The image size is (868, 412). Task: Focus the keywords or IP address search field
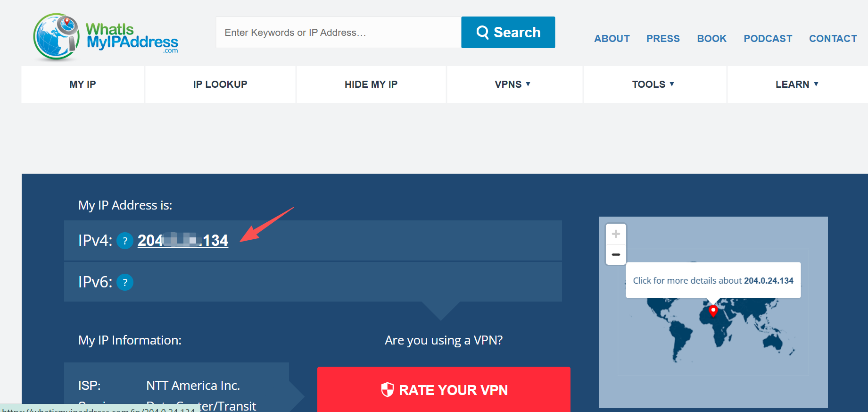tap(339, 32)
